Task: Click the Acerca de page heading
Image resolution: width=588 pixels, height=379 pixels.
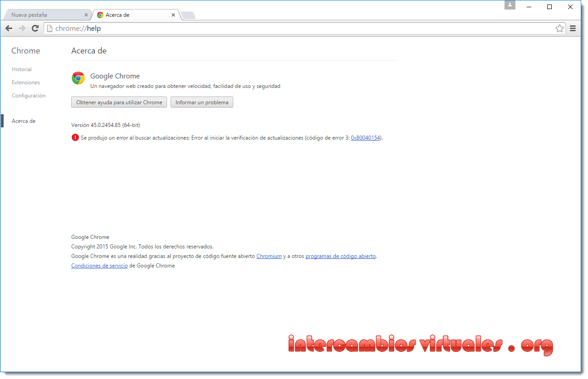Action: [x=89, y=51]
